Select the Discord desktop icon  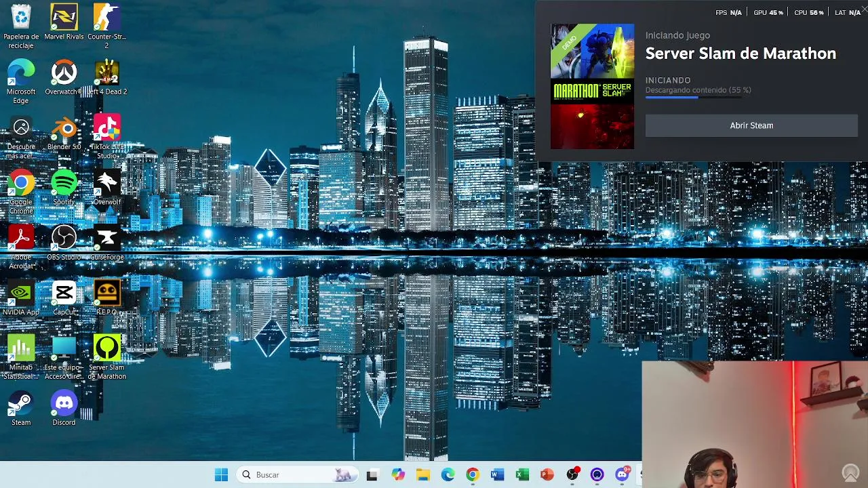click(64, 409)
